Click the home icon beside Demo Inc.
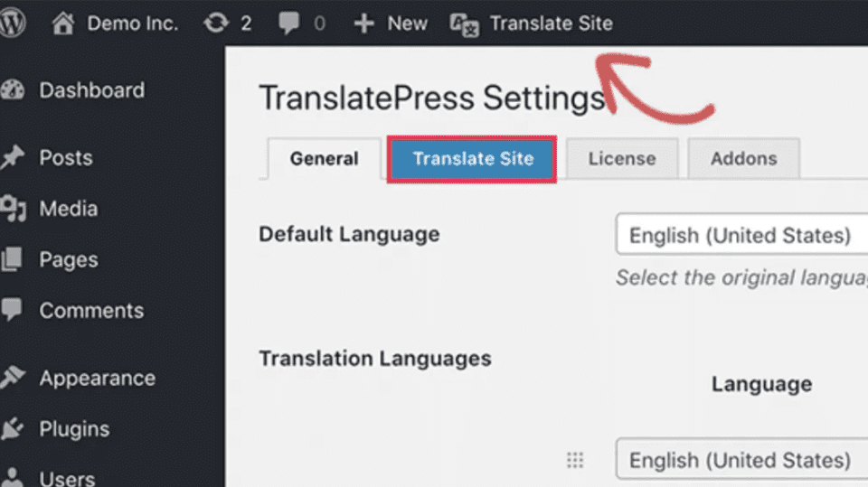 (63, 23)
